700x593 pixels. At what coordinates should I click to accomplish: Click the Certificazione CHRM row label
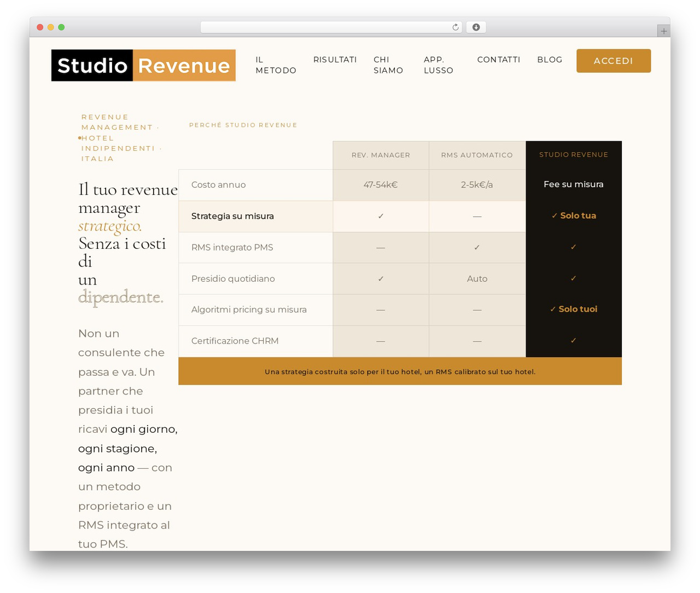(235, 341)
